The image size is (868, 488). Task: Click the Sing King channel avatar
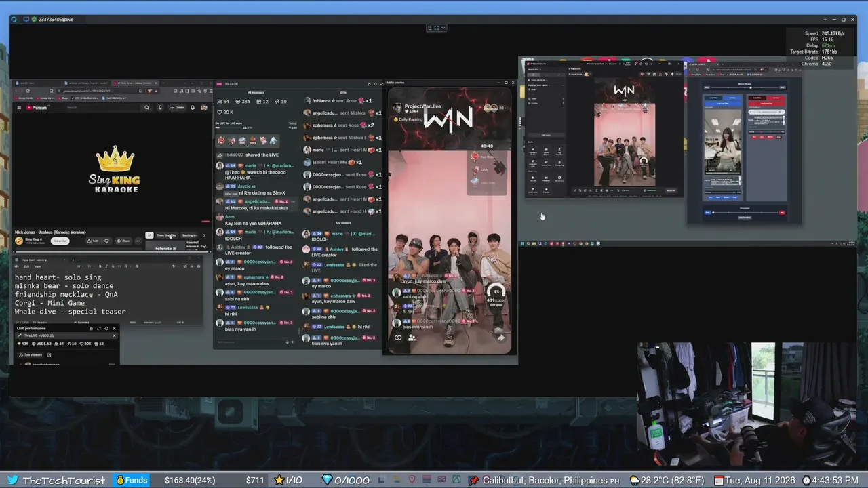click(19, 241)
